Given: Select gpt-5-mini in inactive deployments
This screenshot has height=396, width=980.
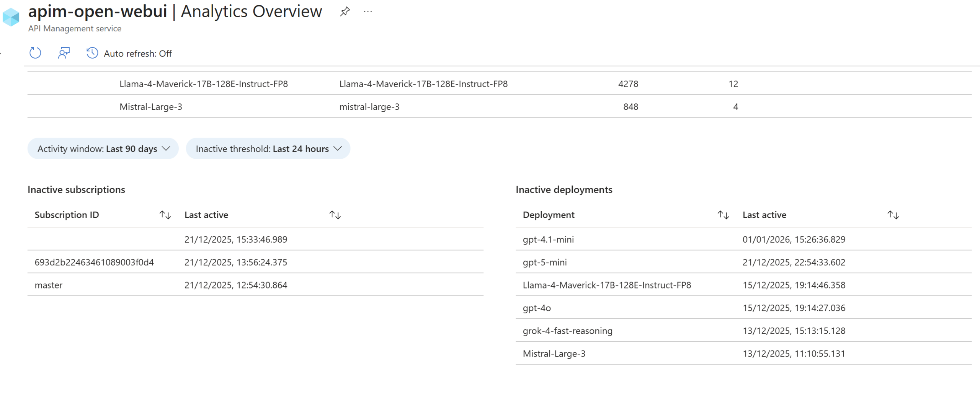Looking at the screenshot, I should click(545, 262).
